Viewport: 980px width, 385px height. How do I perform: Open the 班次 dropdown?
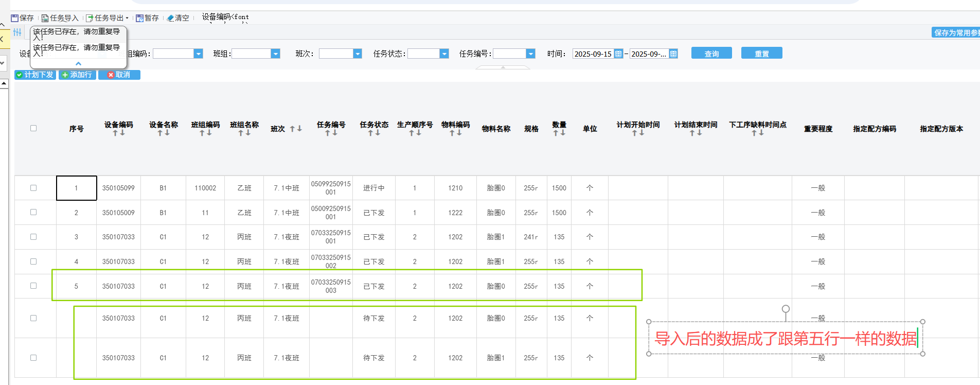[358, 54]
